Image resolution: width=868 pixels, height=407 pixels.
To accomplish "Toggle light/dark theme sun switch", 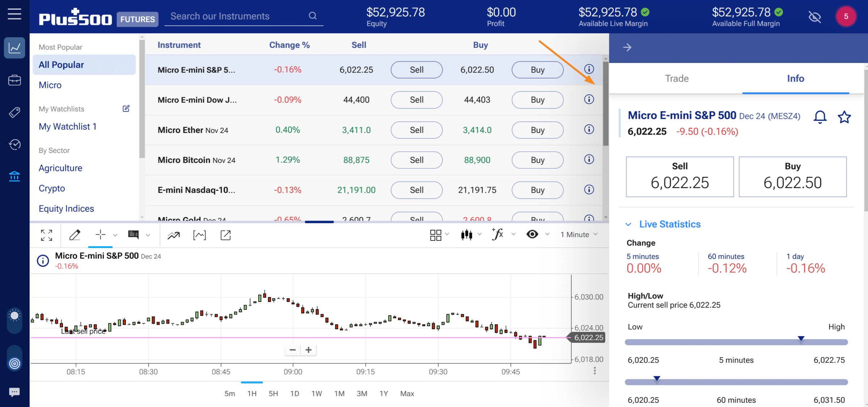I will [x=14, y=320].
